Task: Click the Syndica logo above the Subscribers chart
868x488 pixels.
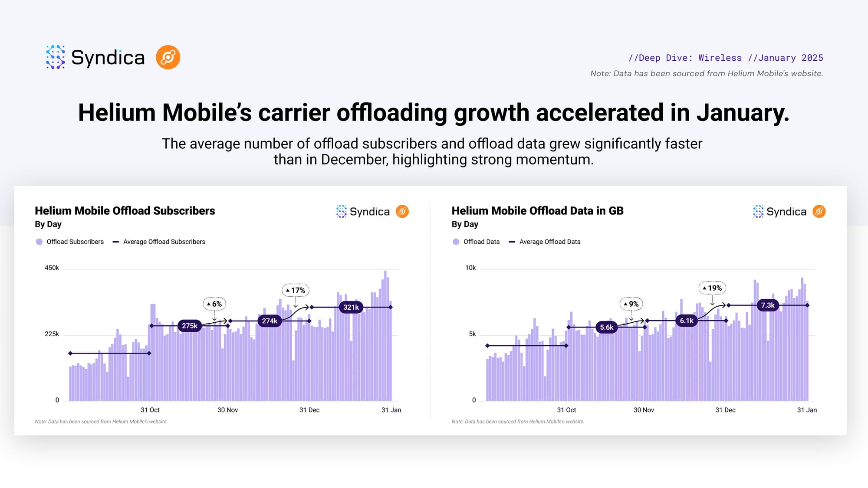Action: pyautogui.click(x=363, y=211)
